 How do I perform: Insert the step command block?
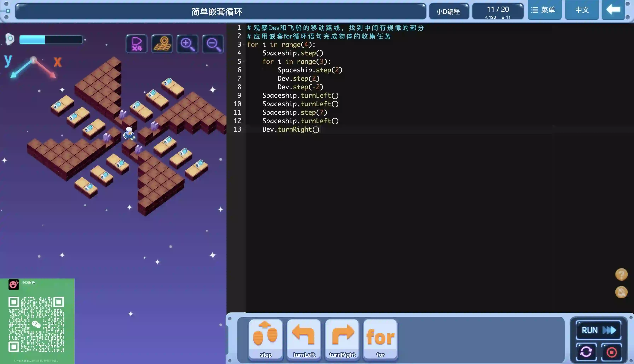266,339
